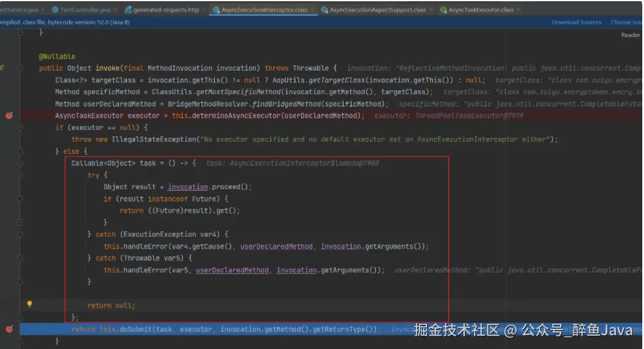The image size is (644, 349).
Task: Collapse the else block fold marker
Action: point(20,151)
